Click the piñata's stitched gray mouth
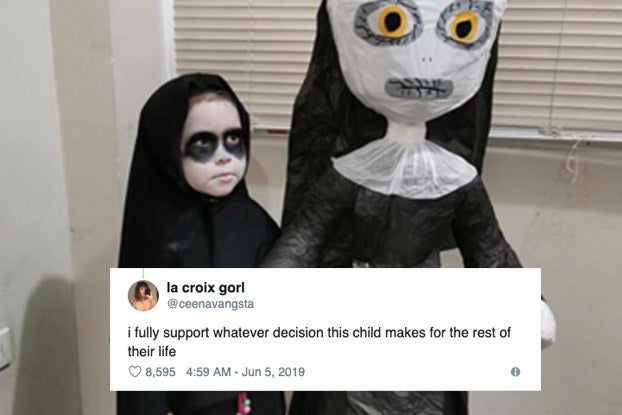The width and height of the screenshot is (622, 415). [419, 88]
